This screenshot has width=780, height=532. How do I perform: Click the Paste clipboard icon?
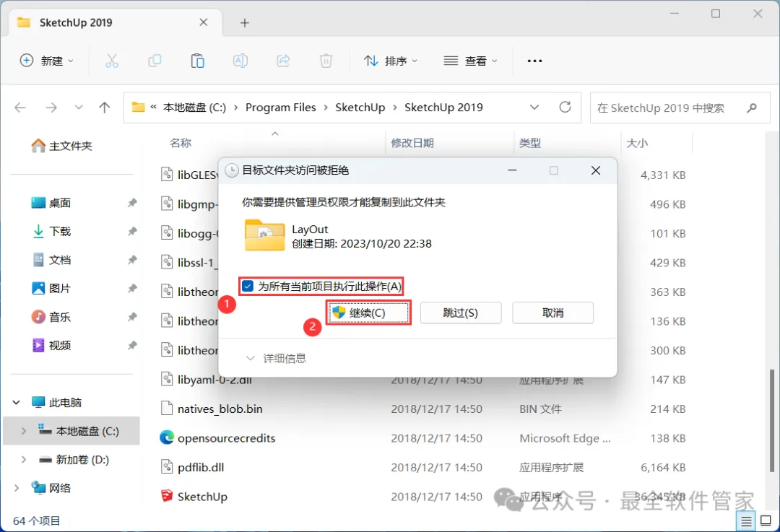pyautogui.click(x=197, y=61)
